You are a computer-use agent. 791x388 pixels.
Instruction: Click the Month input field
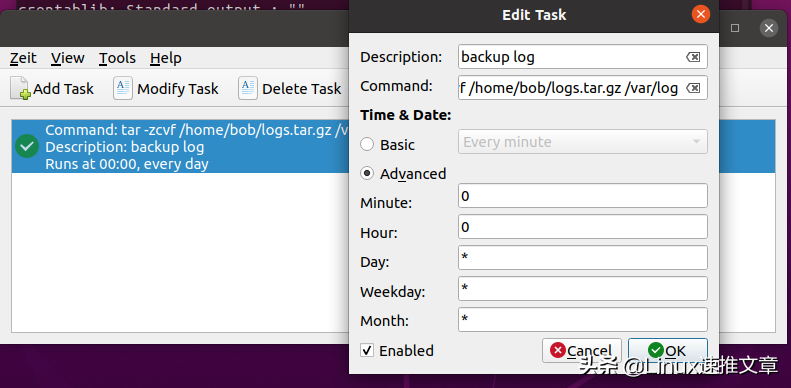(583, 320)
